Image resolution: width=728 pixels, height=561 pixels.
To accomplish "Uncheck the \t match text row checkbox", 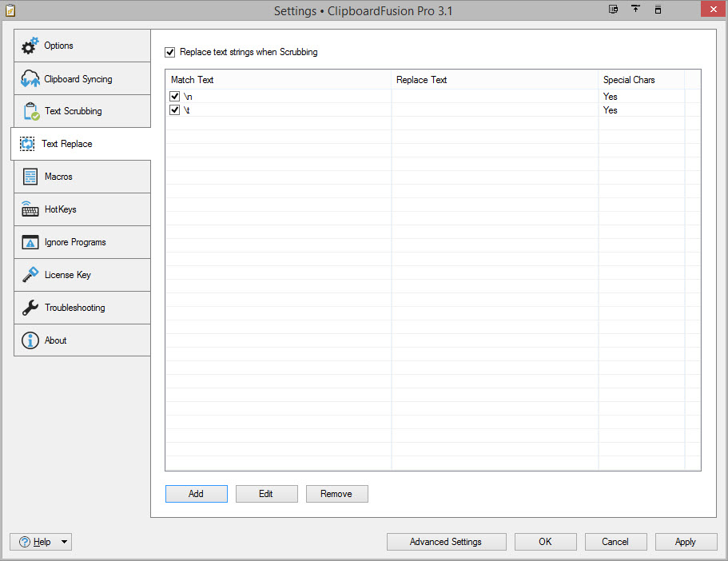I will [x=174, y=110].
